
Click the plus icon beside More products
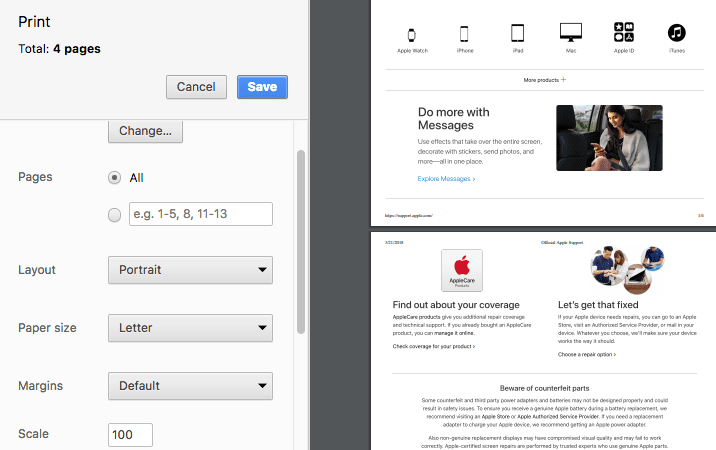[x=563, y=79]
